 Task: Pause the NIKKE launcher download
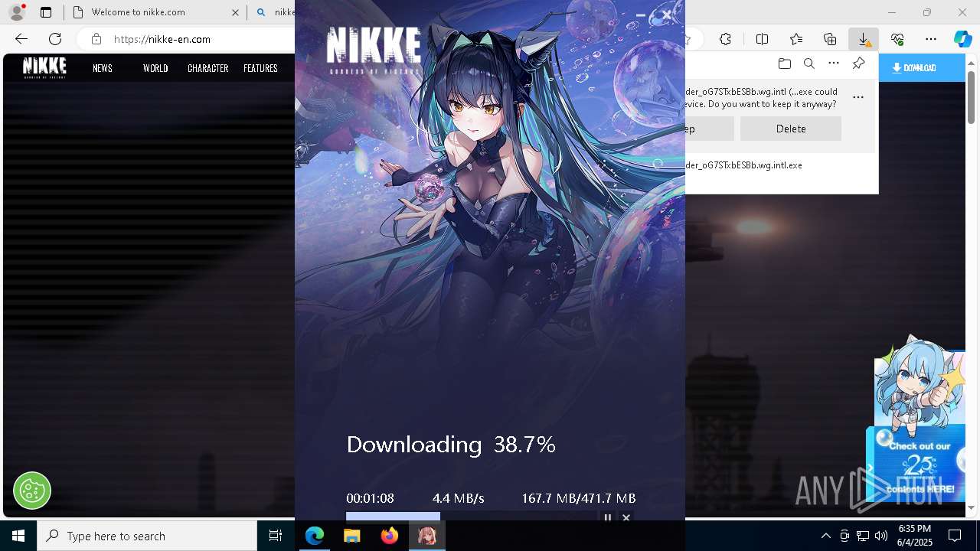(608, 517)
